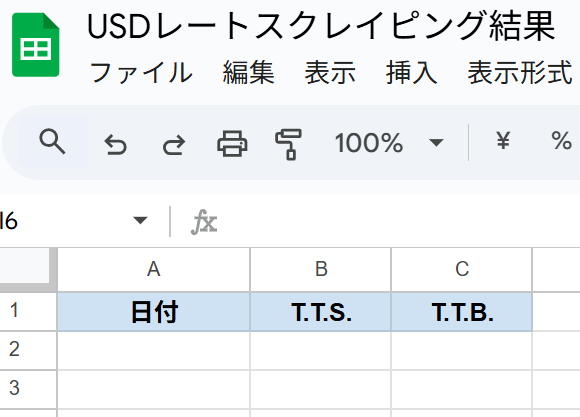Redo the last undone action

pyautogui.click(x=174, y=144)
